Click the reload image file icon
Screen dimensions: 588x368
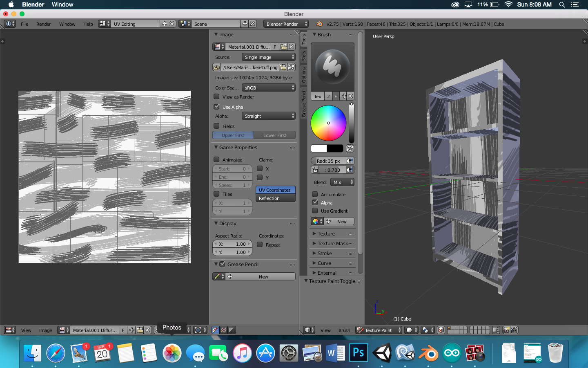coord(291,67)
